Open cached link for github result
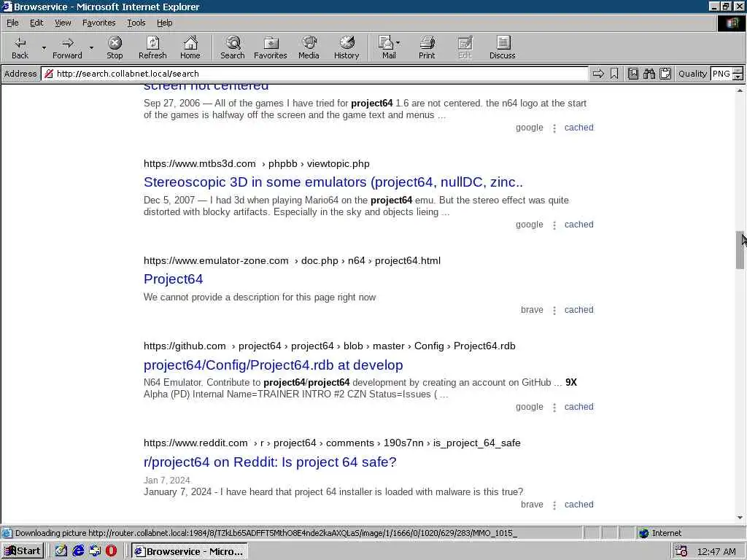Screen dimensions: 747x560 (578, 407)
